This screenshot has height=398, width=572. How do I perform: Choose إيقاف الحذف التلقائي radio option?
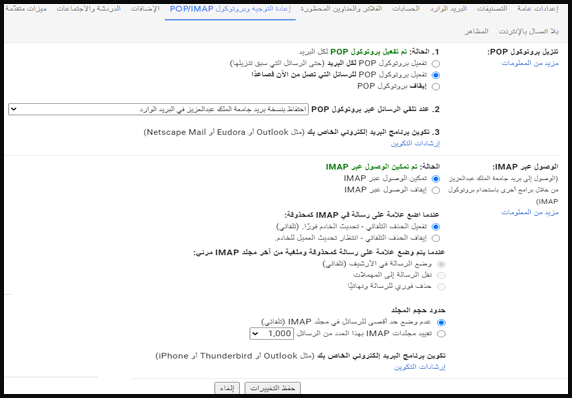pos(436,239)
